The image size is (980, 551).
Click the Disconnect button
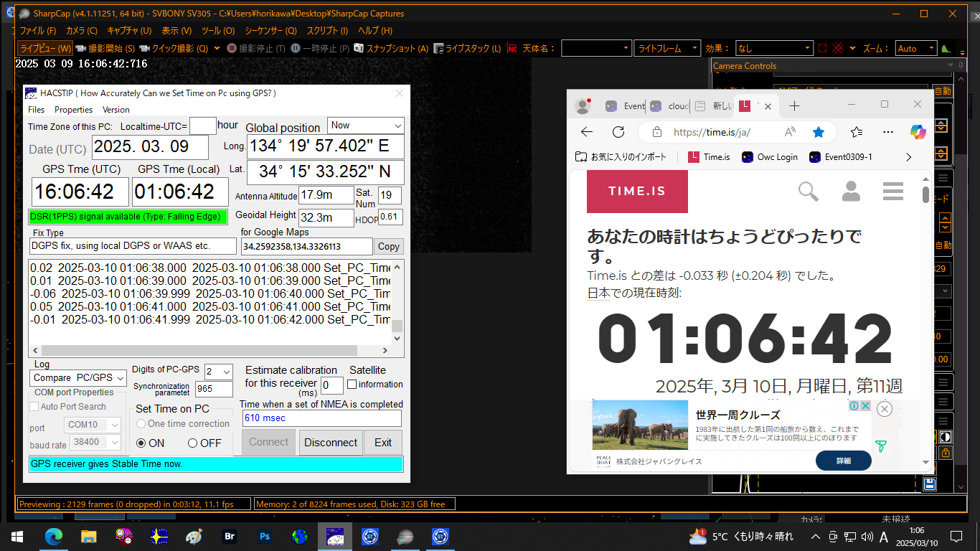coord(330,443)
